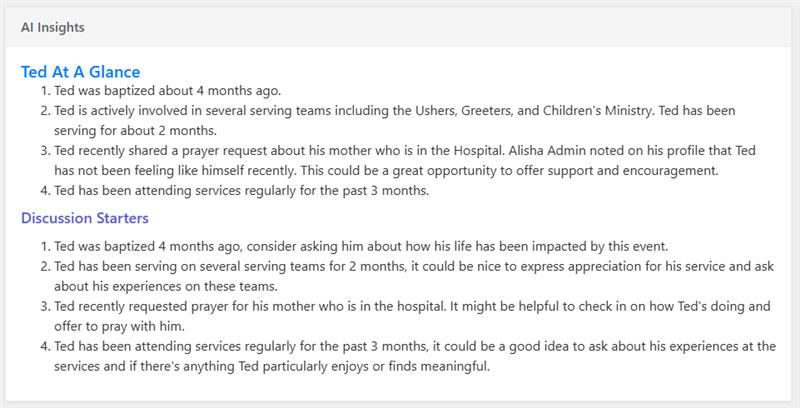This screenshot has height=408, width=800.
Task: Click the offer support and encouragement sentence
Action: point(509,170)
